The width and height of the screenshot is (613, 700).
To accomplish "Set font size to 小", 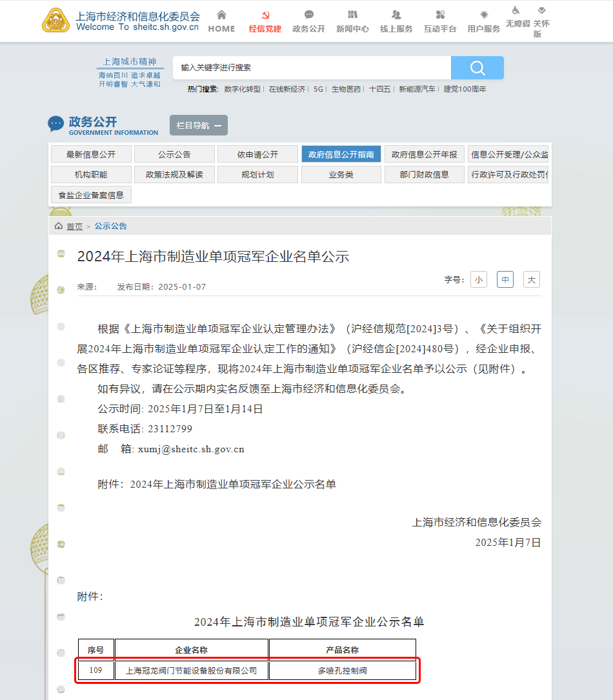I will pos(479,280).
